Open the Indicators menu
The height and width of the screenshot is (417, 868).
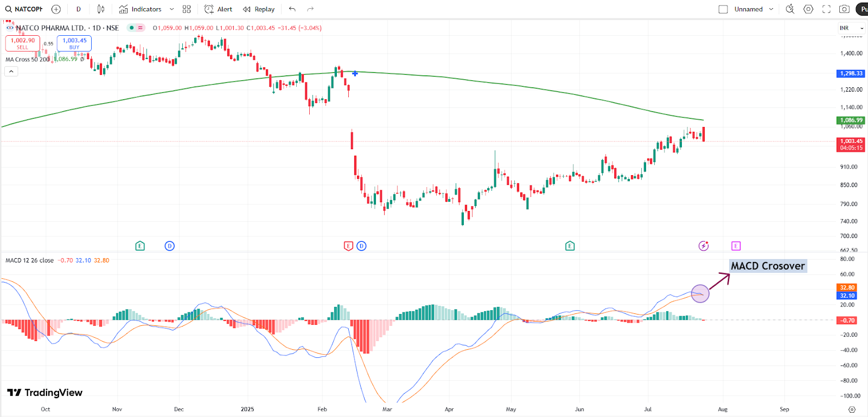pos(141,9)
